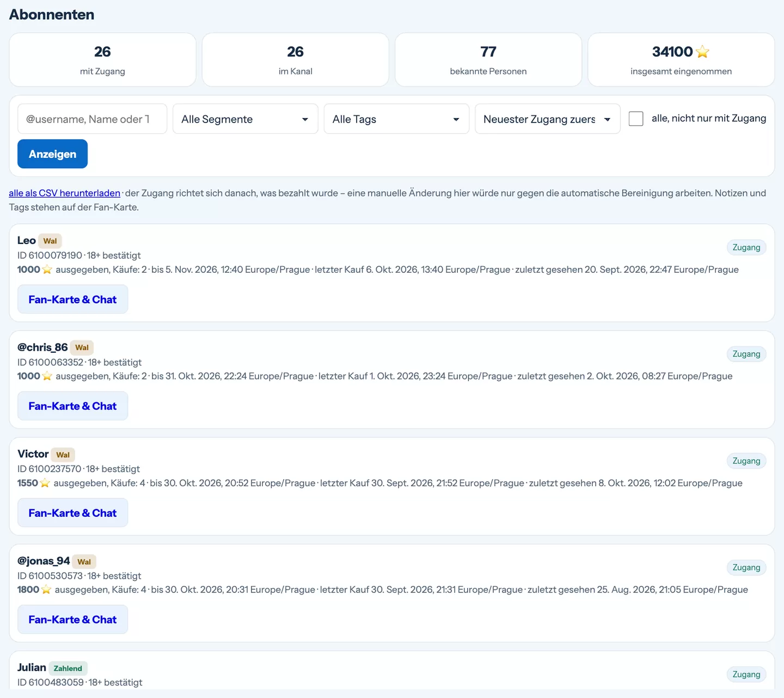Screen dimensions: 784x698
Task: Click the Wal tag beside Leo
Action: tap(50, 241)
